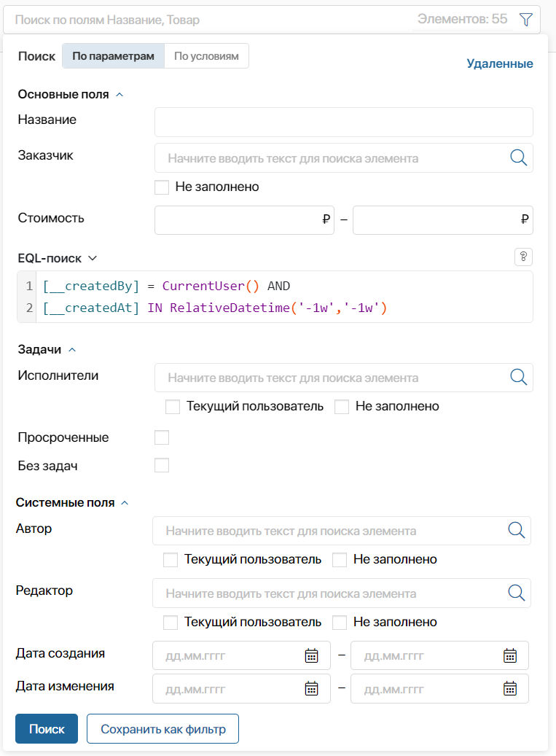Click the Поиск button
The image size is (556, 756).
[x=47, y=728]
